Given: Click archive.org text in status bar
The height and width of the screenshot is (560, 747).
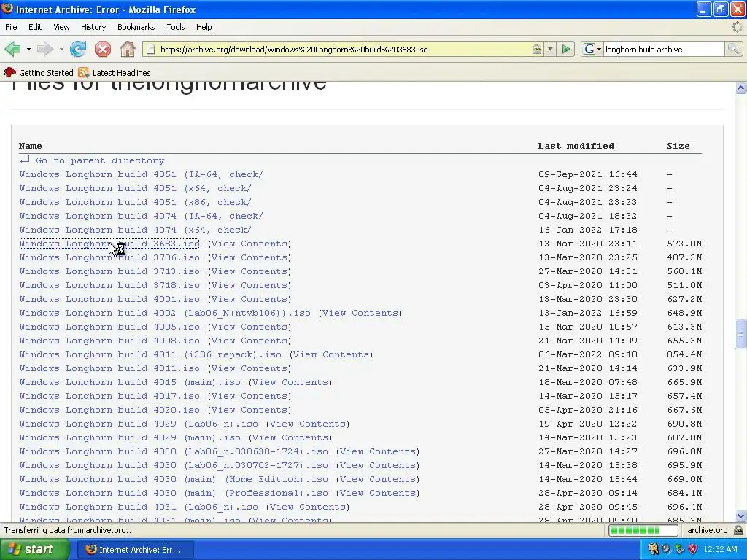Looking at the screenshot, I should (x=708, y=530).
